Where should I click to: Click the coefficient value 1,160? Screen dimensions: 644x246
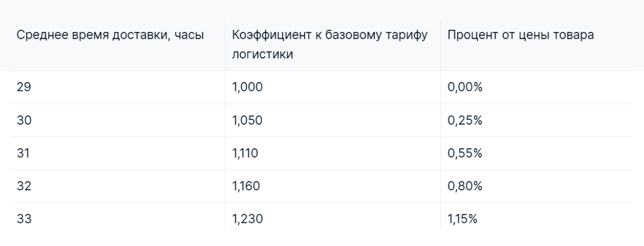[246, 187]
